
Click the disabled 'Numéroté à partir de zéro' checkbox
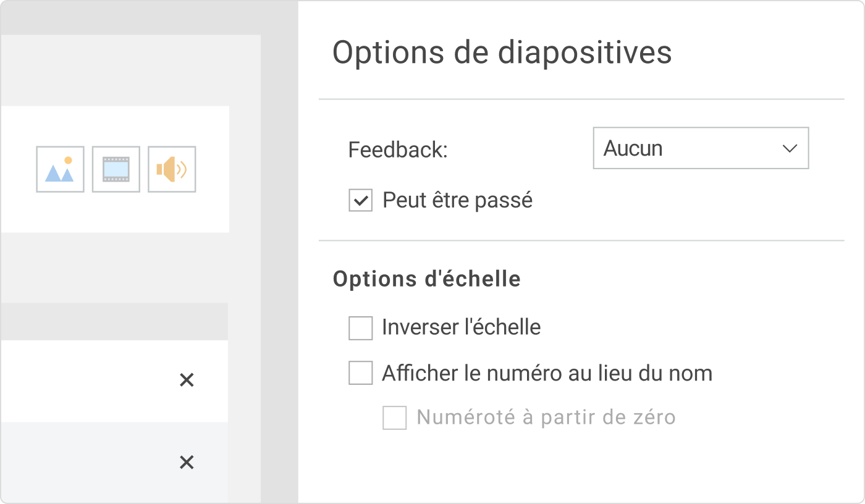click(x=395, y=418)
